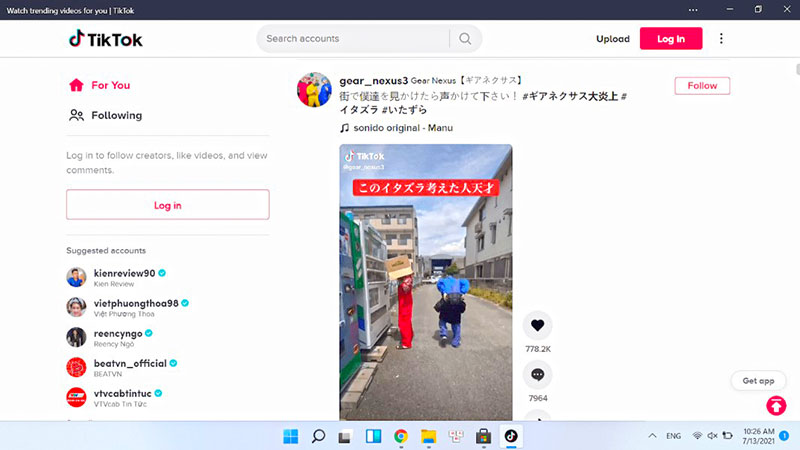Click vtvcabtintuc avatar
This screenshot has width=800, height=450.
point(76,397)
